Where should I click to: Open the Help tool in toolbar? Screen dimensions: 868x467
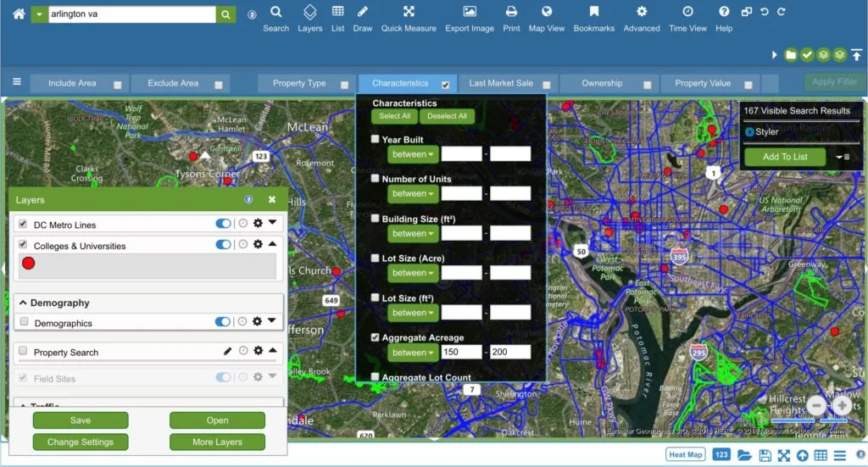tap(724, 19)
